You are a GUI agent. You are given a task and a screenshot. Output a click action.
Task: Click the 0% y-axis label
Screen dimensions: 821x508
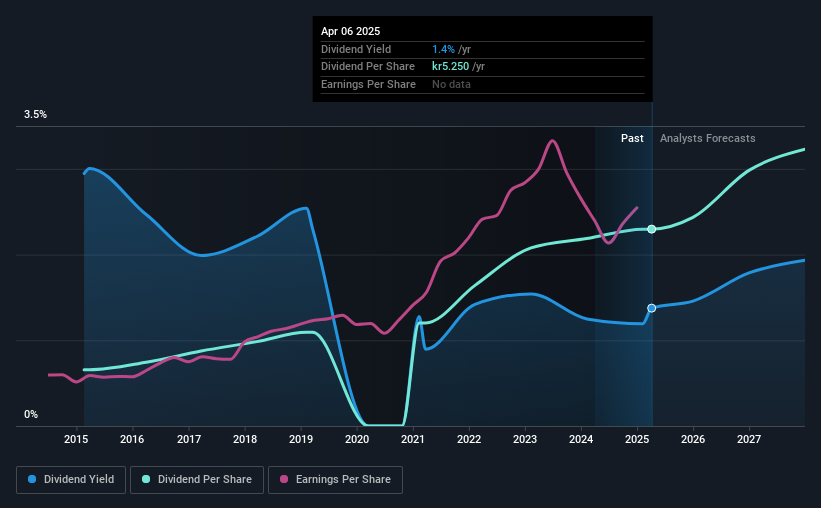pos(31,414)
